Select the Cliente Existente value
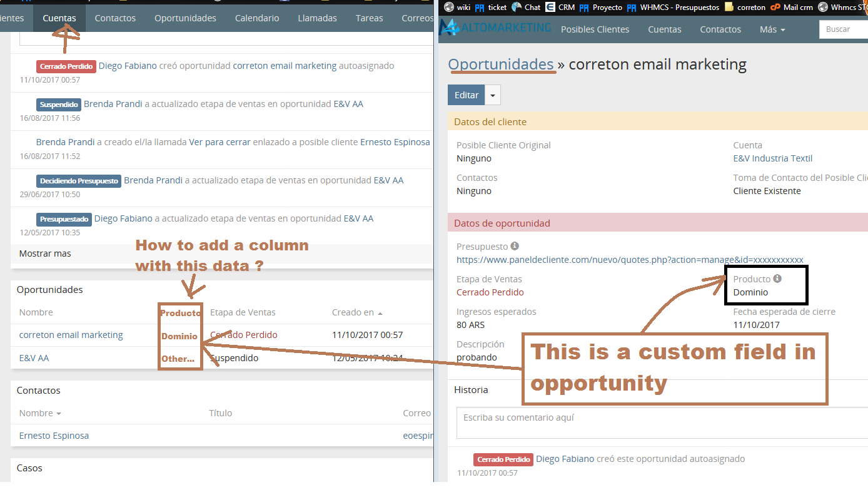This screenshot has height=502, width=868. [767, 191]
